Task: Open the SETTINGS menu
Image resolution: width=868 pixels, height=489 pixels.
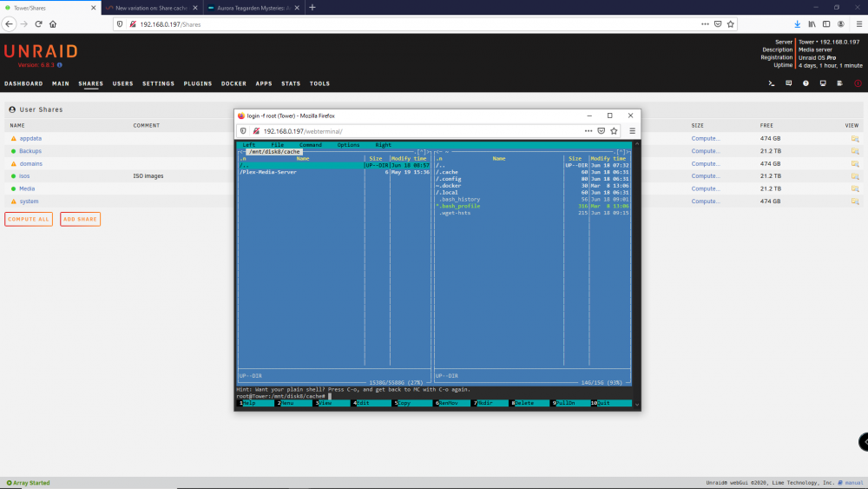Action: [x=158, y=83]
